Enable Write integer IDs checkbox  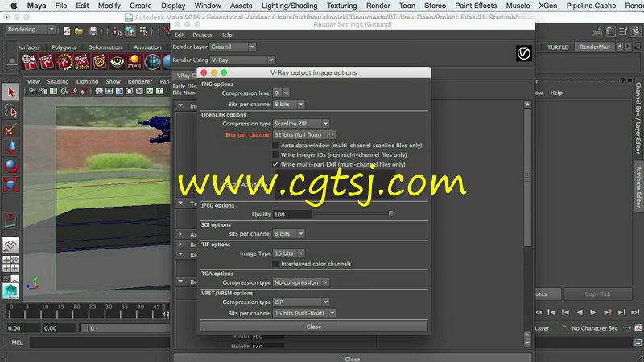click(275, 154)
